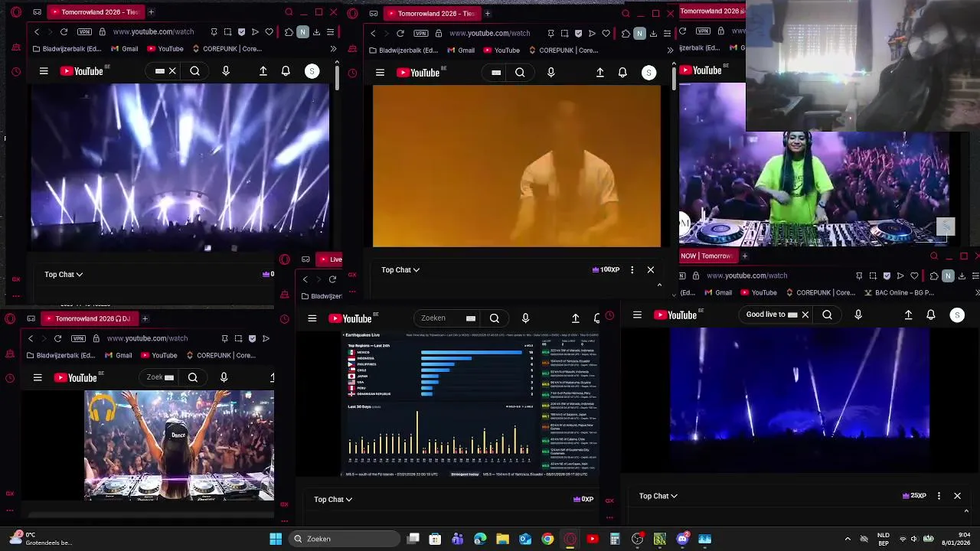
Task: Toggle VPN badge in top-middle window
Action: coord(421,34)
